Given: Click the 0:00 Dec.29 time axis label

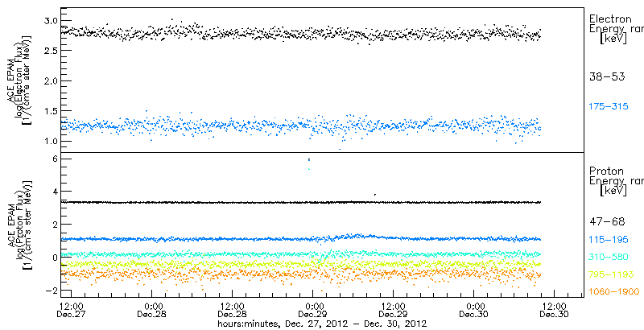Looking at the screenshot, I should coord(313,310).
